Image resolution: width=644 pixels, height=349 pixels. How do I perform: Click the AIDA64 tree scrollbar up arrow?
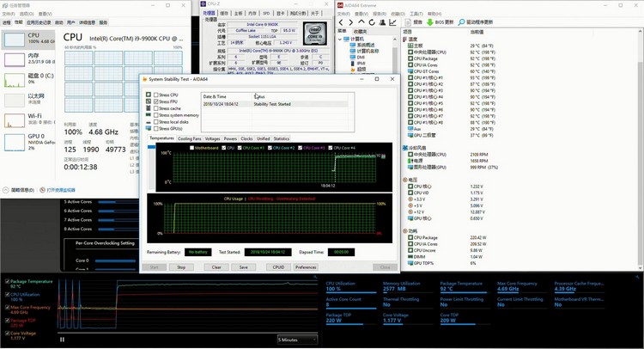[395, 39]
